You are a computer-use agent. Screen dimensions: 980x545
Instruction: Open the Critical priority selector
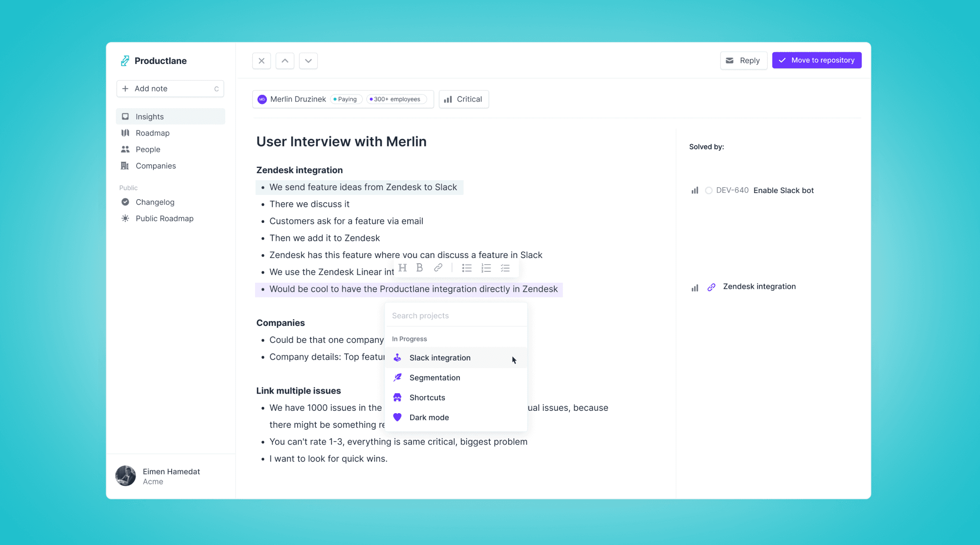point(464,99)
